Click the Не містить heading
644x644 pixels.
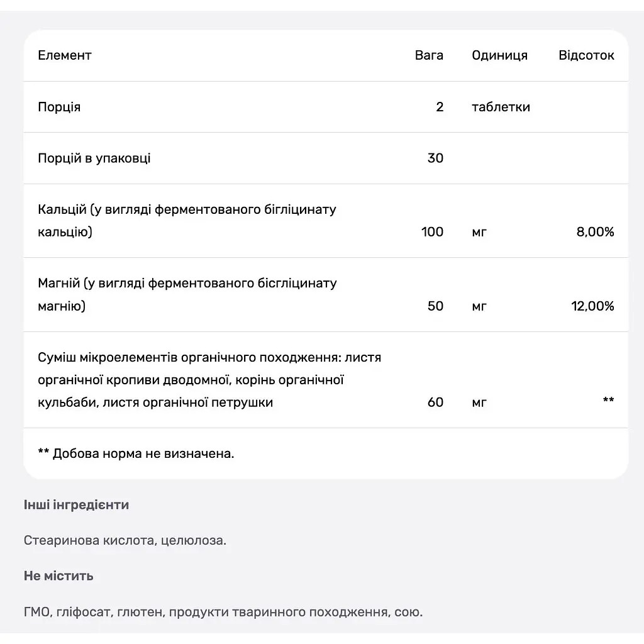(x=58, y=576)
